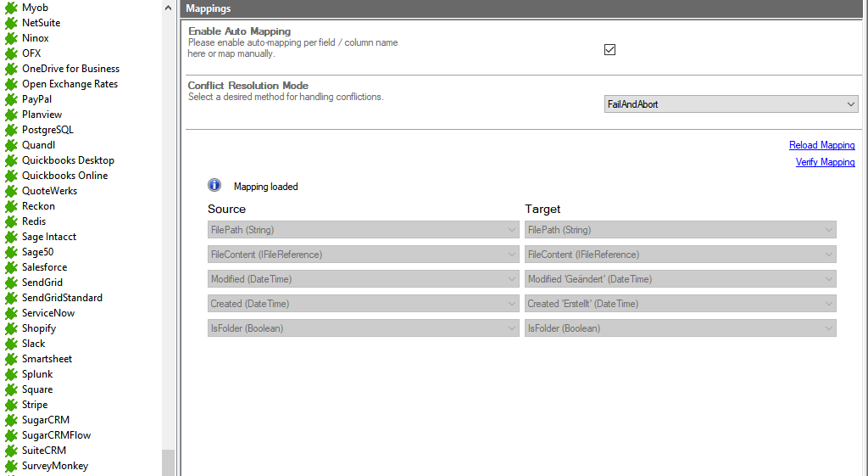The height and width of the screenshot is (476, 868).
Task: Click the connector list scrollbar up arrow
Action: [x=168, y=7]
